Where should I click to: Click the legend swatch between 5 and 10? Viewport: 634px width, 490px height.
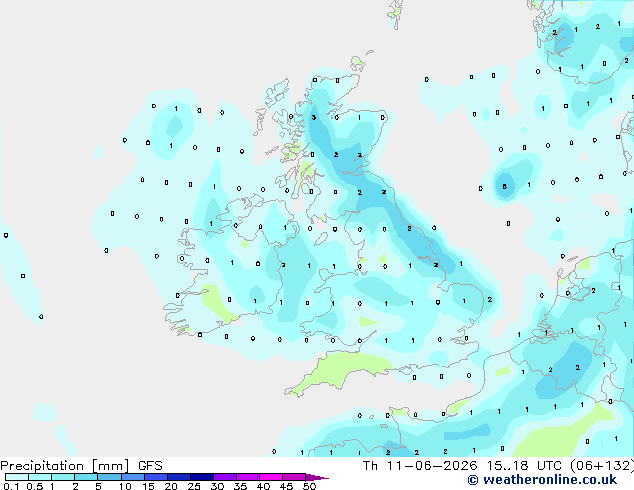(109, 477)
